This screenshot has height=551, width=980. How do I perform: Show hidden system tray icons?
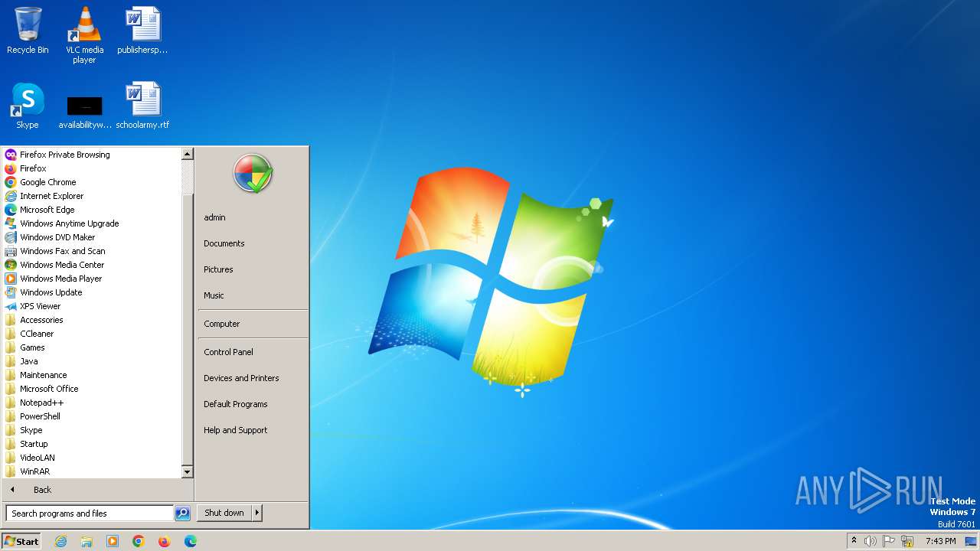pos(854,540)
